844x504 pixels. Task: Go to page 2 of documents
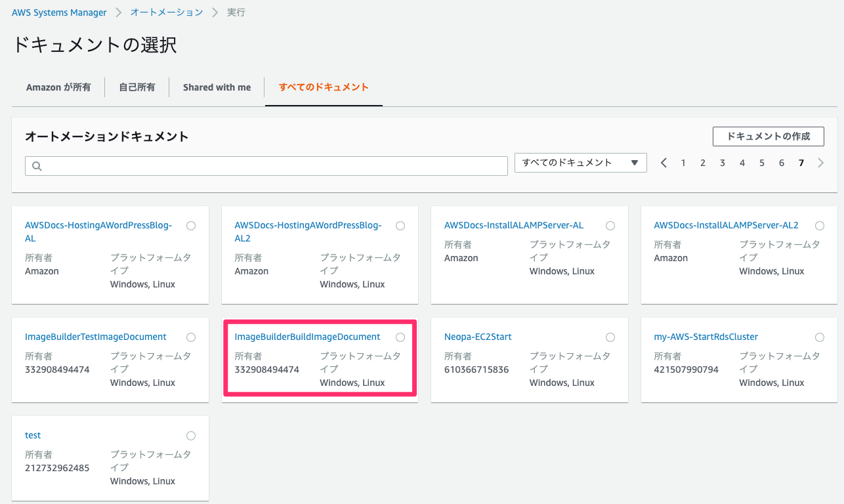click(x=703, y=163)
